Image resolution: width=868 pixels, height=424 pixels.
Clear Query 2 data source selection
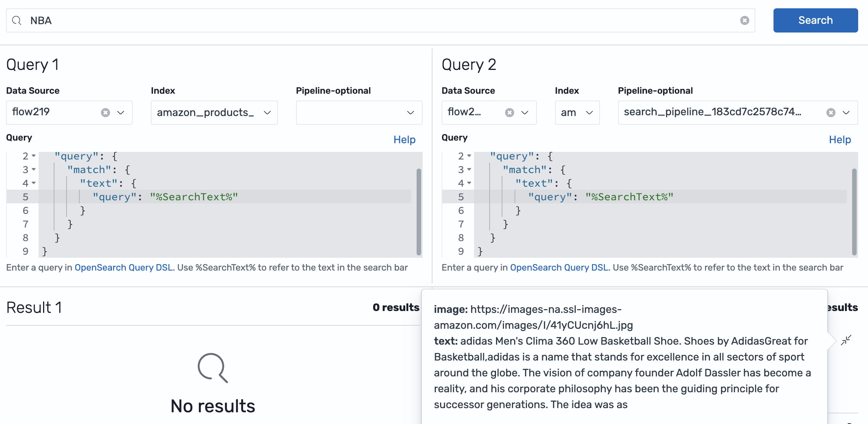509,113
